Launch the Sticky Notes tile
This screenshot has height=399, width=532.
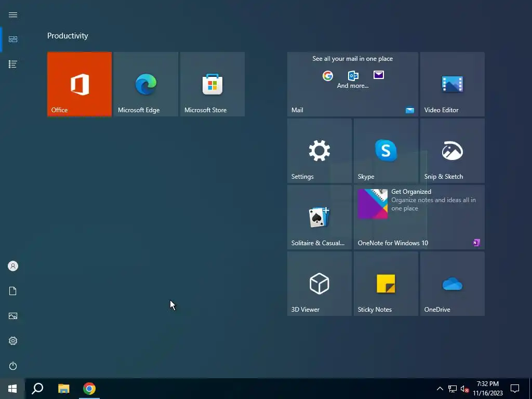pyautogui.click(x=386, y=284)
